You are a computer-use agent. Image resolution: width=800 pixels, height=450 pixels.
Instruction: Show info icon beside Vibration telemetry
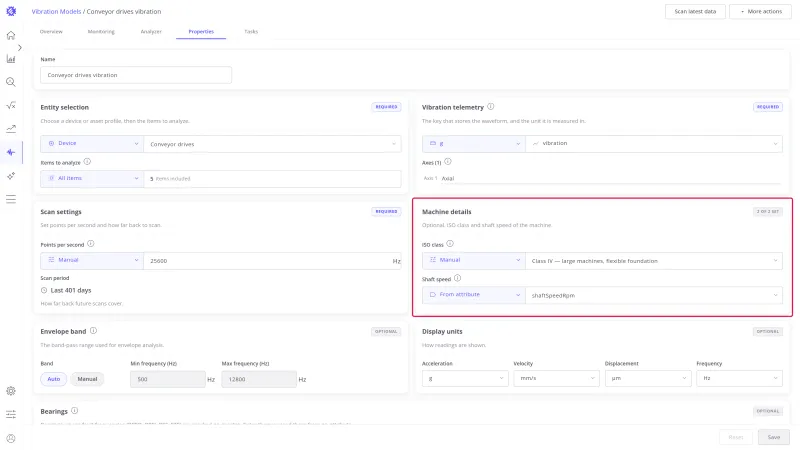pos(490,107)
